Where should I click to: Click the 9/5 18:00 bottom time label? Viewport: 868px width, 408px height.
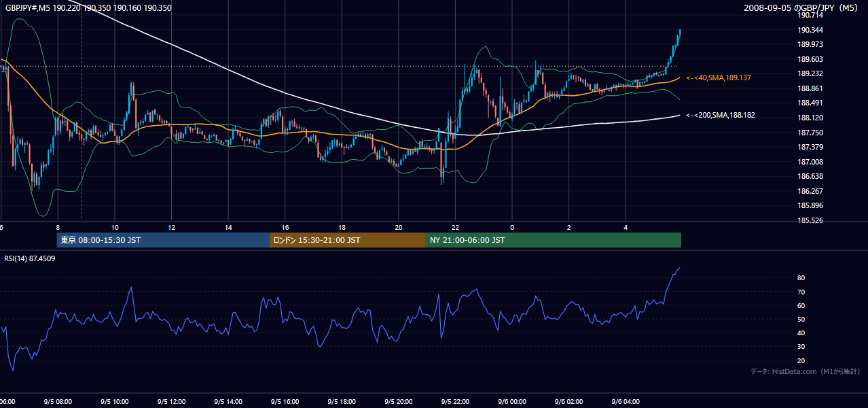click(x=342, y=402)
